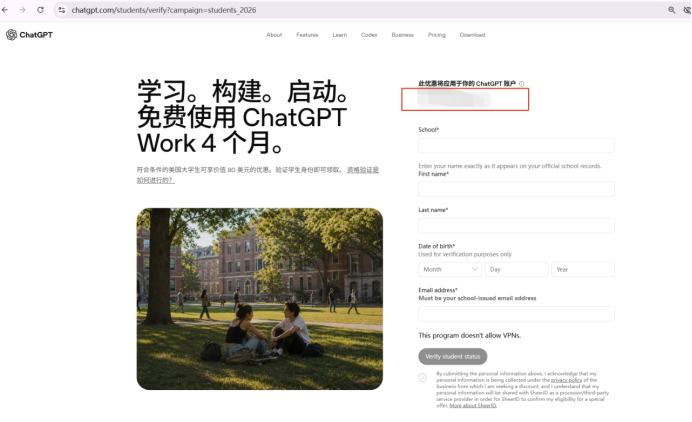Click the eye-slash icon at the toolbar edge

(687, 10)
